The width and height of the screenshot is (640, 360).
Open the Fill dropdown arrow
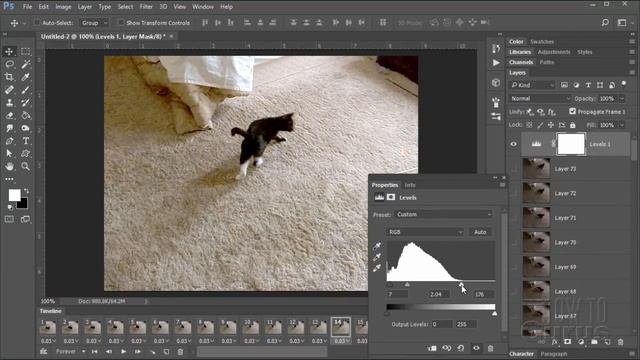pos(622,125)
